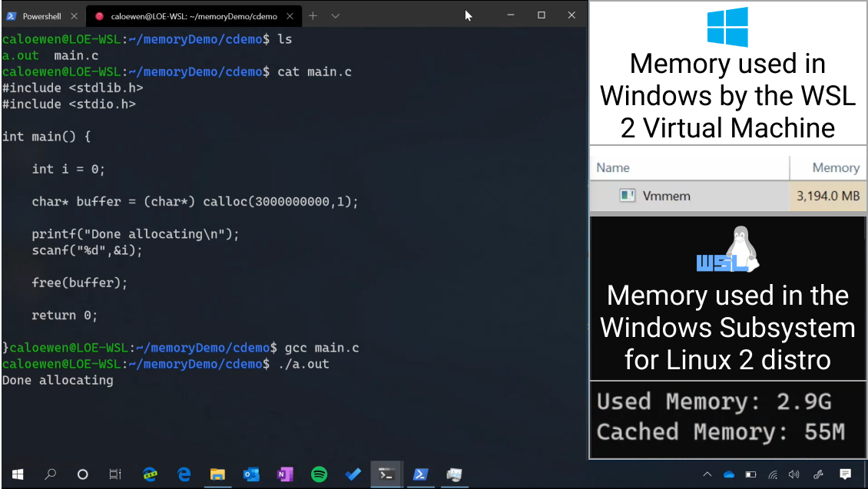Open OneNote from the taskbar

click(285, 474)
